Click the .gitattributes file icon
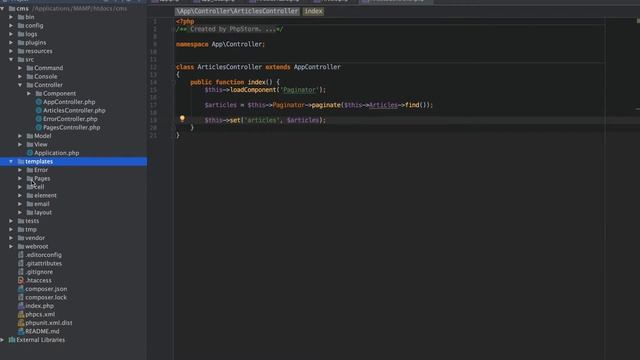This screenshot has height=360, width=640. [x=21, y=264]
